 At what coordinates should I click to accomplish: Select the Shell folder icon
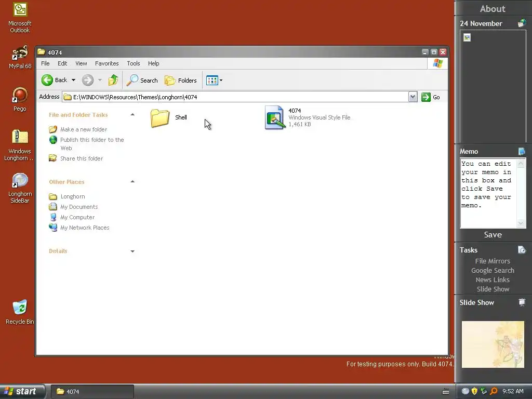160,118
